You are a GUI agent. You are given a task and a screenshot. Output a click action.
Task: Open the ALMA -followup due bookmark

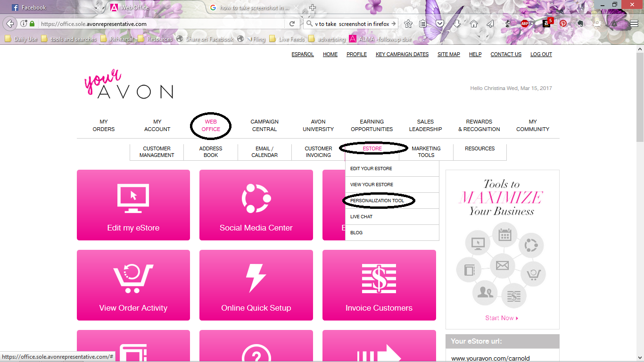380,39
